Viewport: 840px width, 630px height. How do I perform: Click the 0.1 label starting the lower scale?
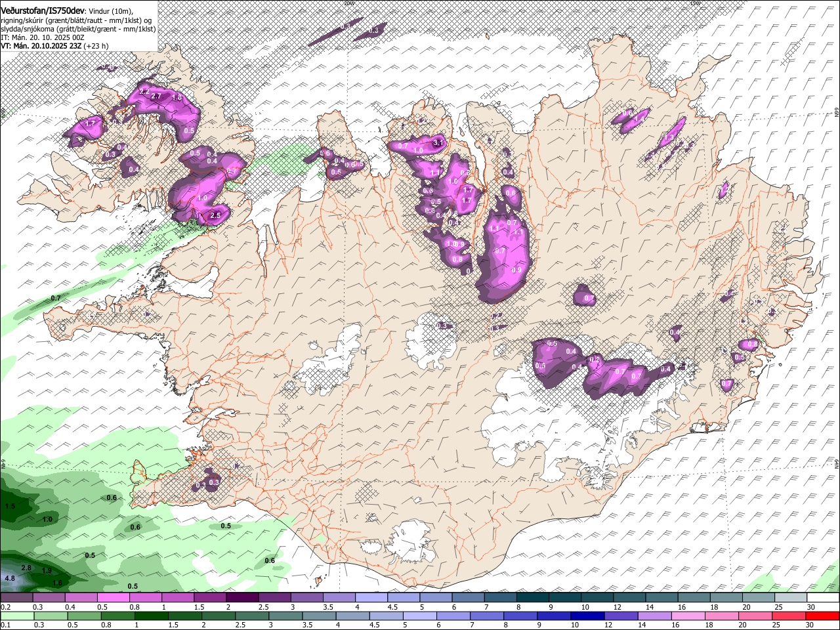pyautogui.click(x=5, y=625)
